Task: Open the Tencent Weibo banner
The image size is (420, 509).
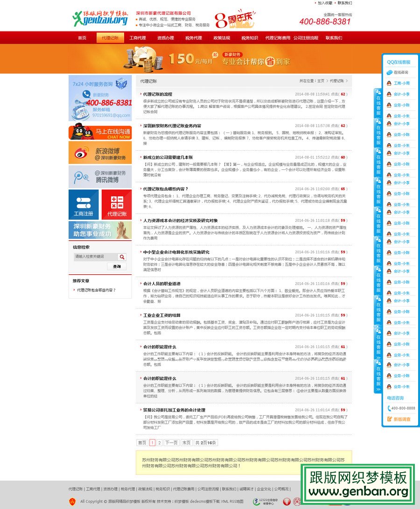Action: pyautogui.click(x=100, y=176)
